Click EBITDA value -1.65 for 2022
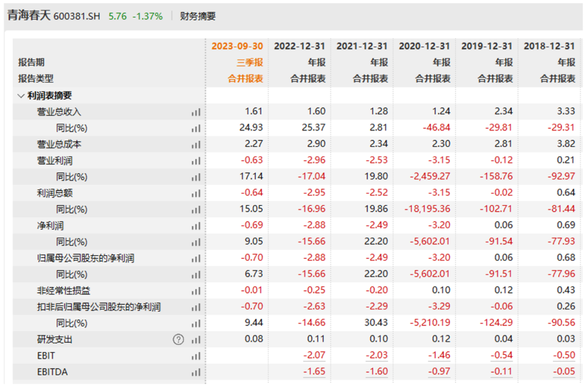 coord(314,372)
